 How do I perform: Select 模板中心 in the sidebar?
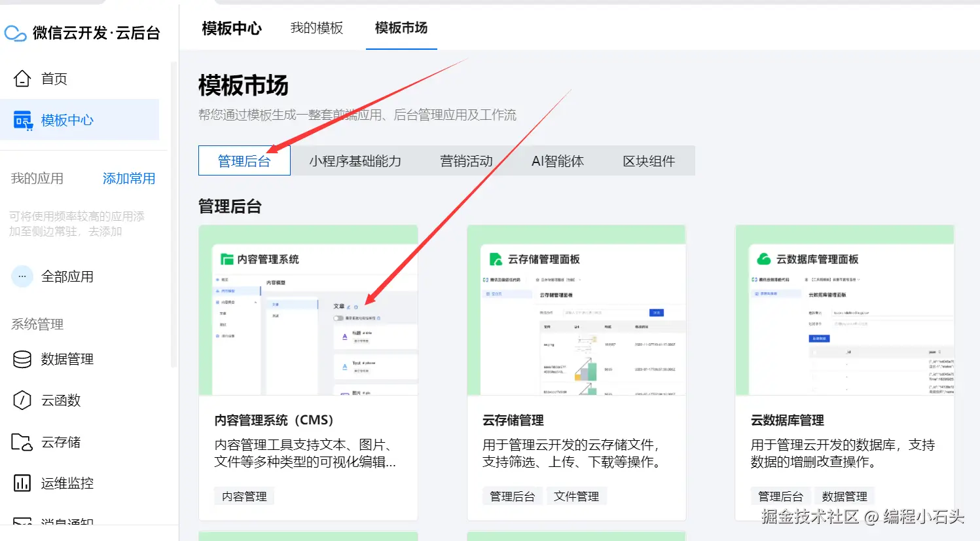[79, 120]
